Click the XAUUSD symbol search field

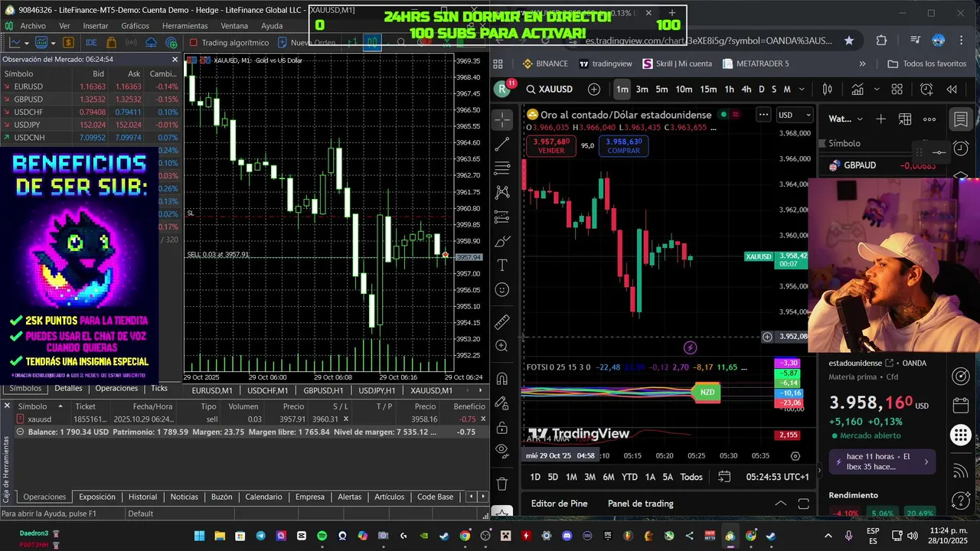tap(550, 90)
